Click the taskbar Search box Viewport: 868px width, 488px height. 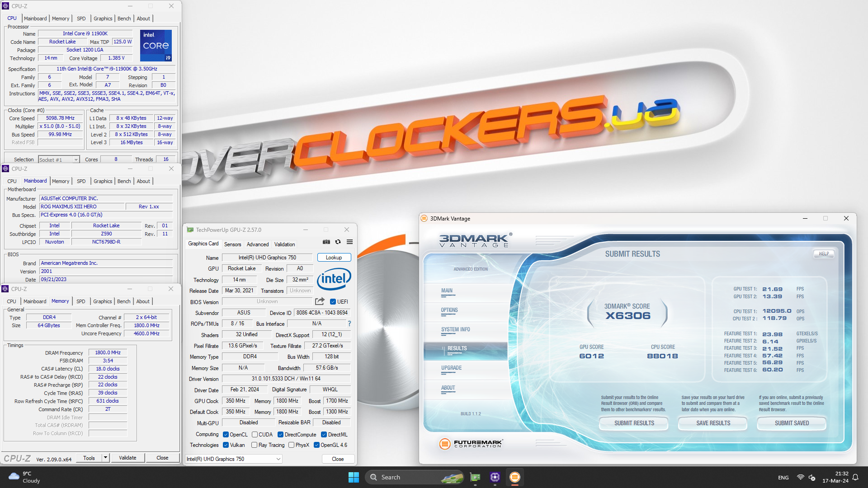pyautogui.click(x=415, y=477)
